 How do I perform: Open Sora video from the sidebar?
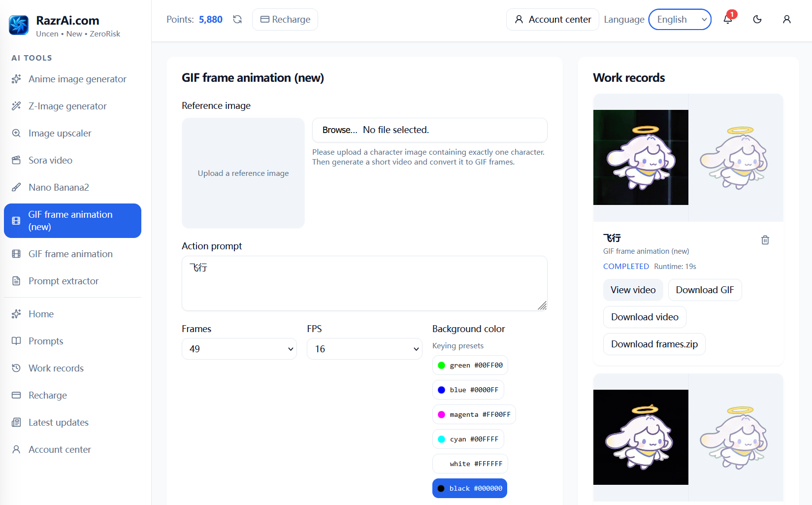(x=50, y=160)
